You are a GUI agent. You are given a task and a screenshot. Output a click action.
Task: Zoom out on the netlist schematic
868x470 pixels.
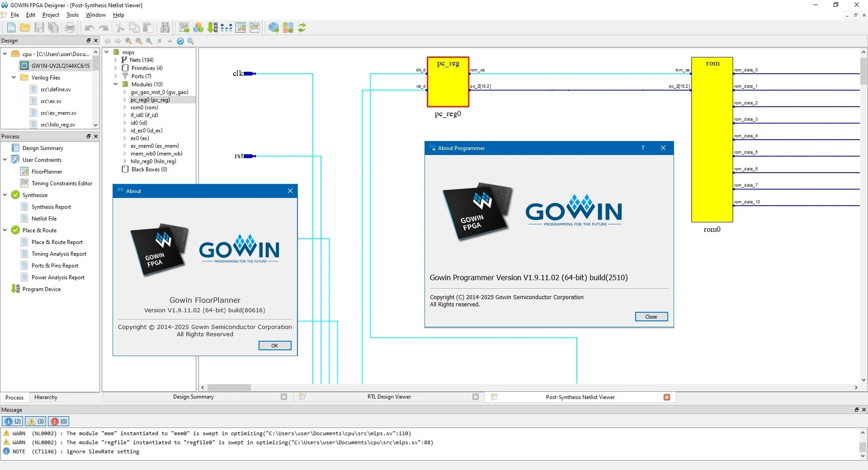point(139,41)
